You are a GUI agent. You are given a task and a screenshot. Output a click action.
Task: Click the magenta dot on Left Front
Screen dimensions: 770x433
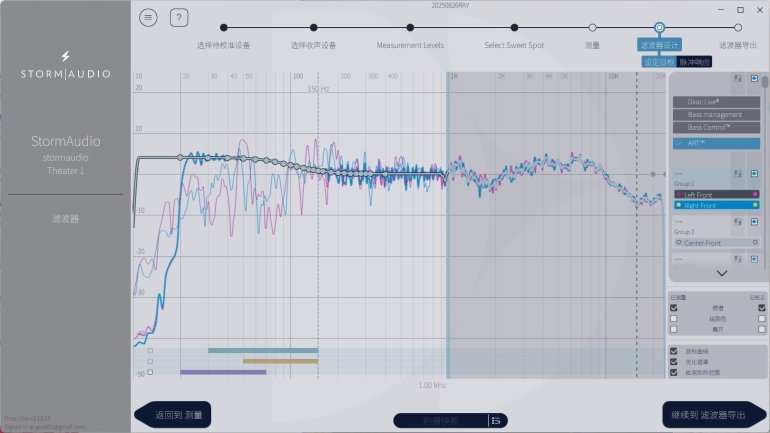click(x=755, y=194)
